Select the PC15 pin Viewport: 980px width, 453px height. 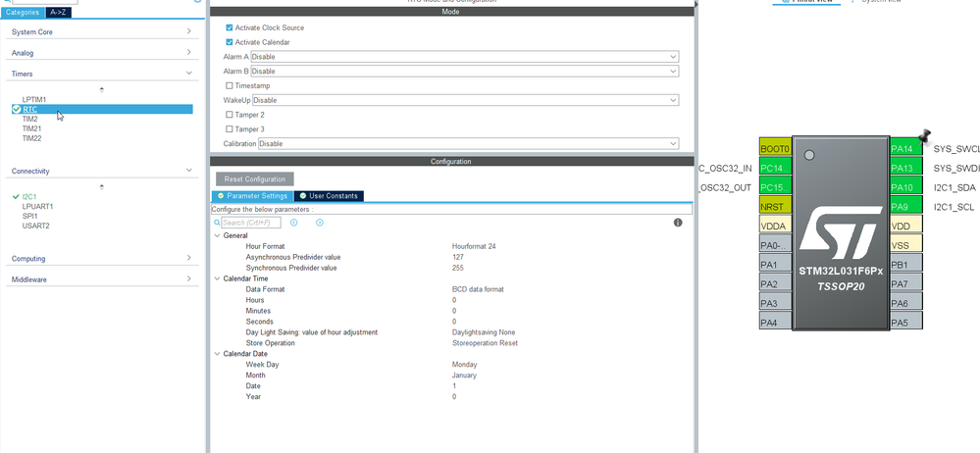776,187
